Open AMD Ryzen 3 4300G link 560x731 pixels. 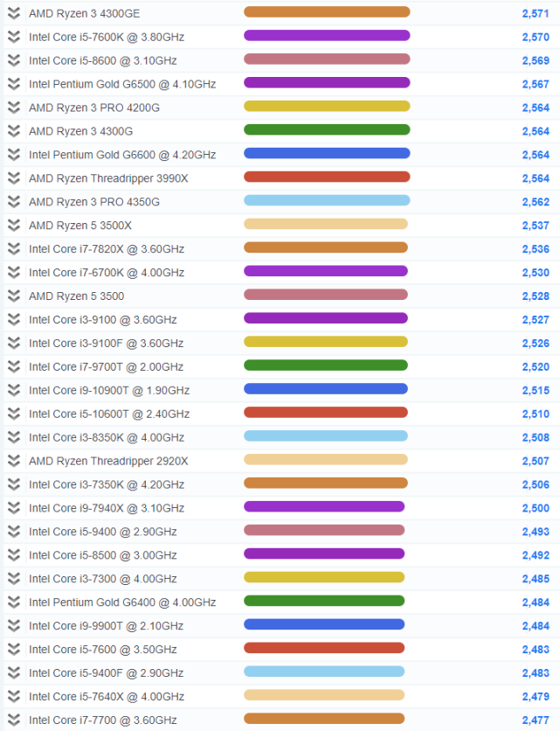pyautogui.click(x=80, y=131)
